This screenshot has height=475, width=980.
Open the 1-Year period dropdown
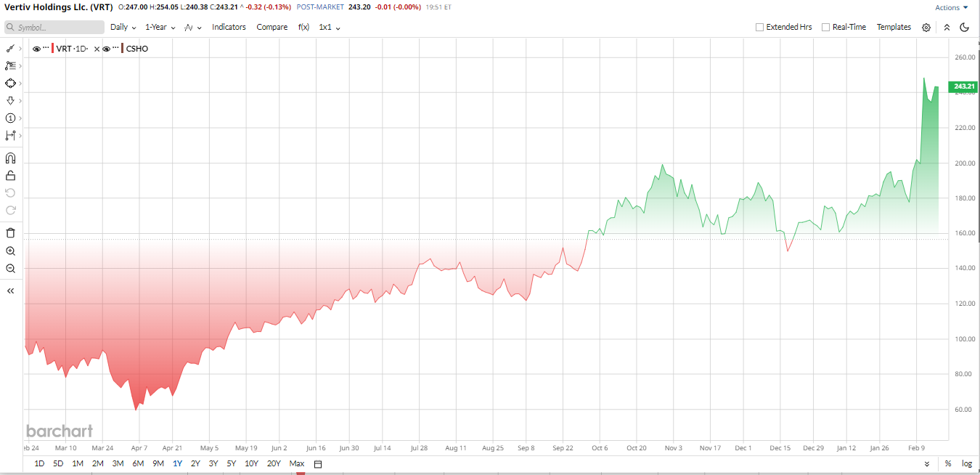click(x=160, y=27)
